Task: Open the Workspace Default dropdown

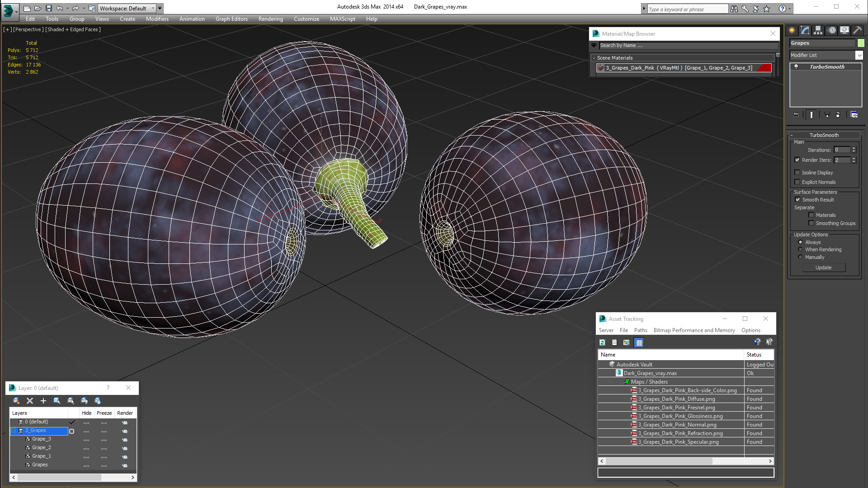Action: tap(127, 8)
